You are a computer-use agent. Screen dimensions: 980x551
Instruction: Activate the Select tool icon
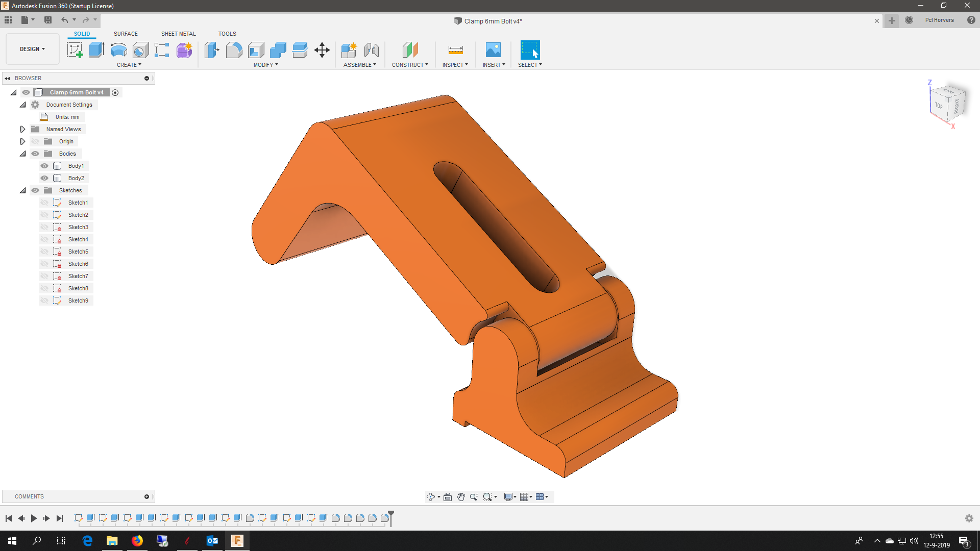point(530,50)
